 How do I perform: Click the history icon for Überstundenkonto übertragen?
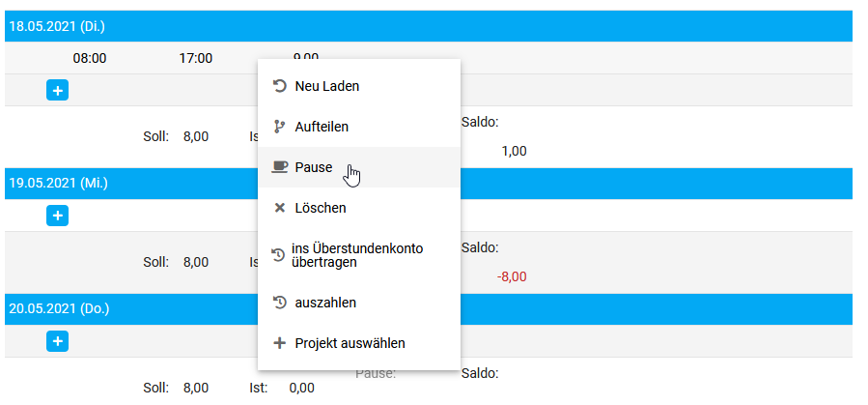[278, 255]
